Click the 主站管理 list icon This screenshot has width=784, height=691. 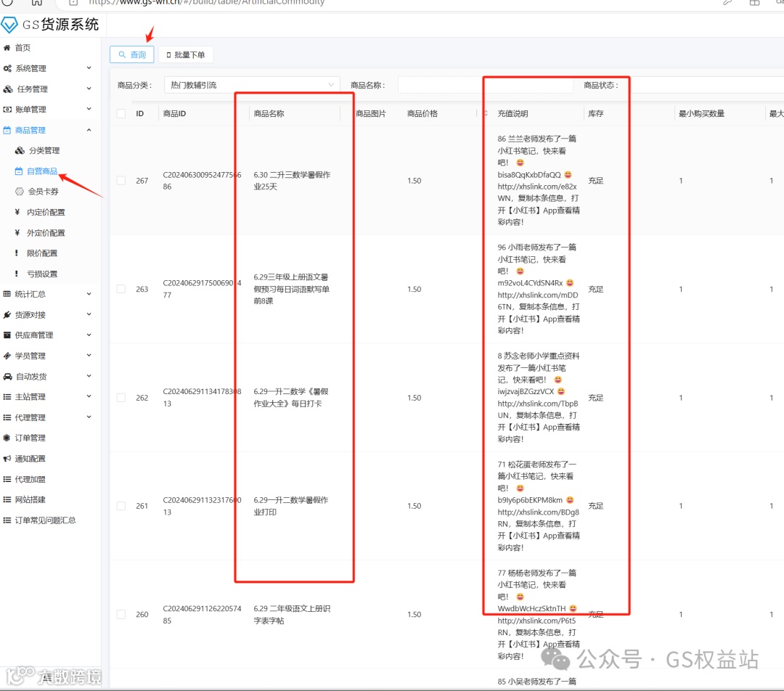pyautogui.click(x=7, y=397)
